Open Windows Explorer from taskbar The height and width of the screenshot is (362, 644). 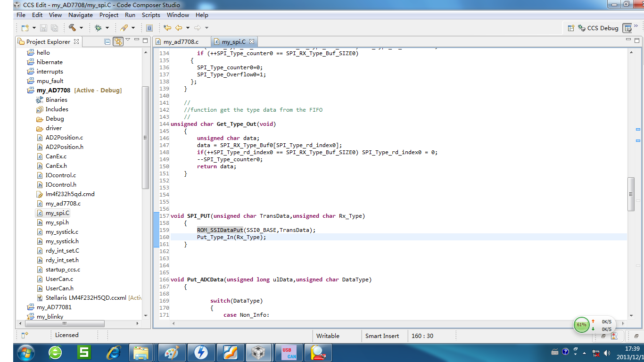tap(141, 353)
